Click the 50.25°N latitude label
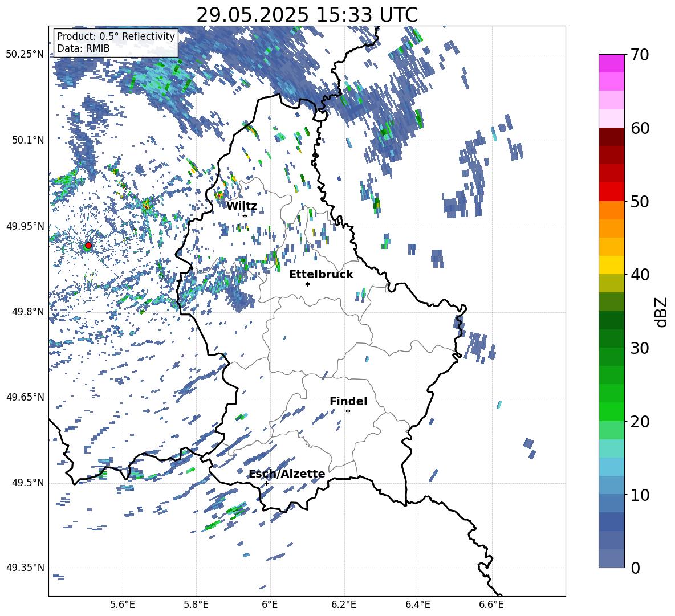675x616 pixels. click(x=25, y=55)
